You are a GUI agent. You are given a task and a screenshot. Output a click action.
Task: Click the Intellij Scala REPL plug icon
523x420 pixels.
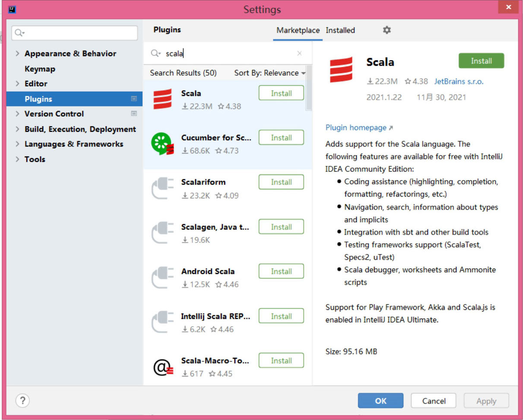(162, 322)
